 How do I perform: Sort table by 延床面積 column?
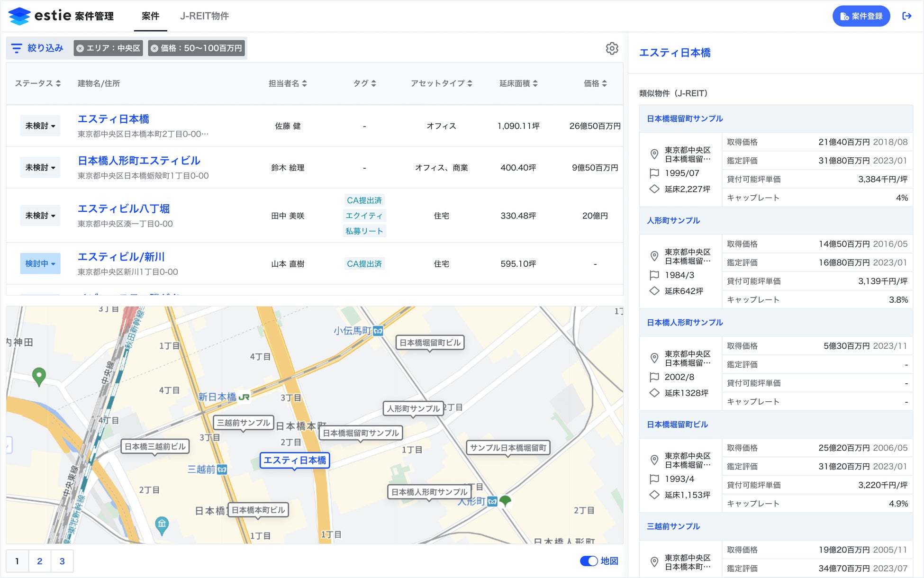[x=535, y=83]
